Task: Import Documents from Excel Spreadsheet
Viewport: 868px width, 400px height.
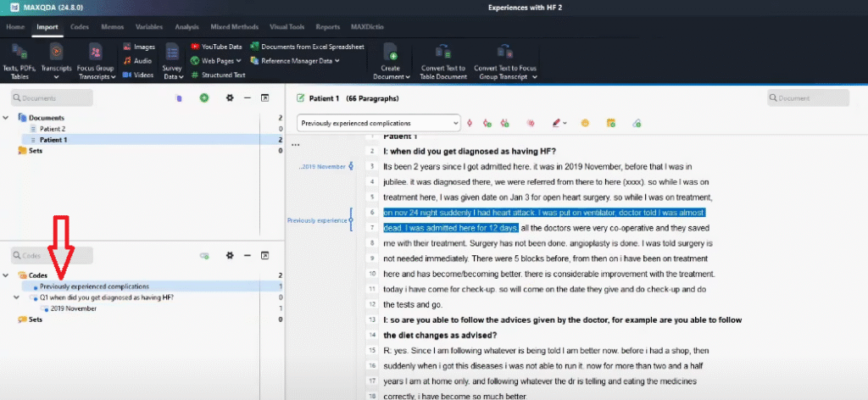Action: click(307, 47)
